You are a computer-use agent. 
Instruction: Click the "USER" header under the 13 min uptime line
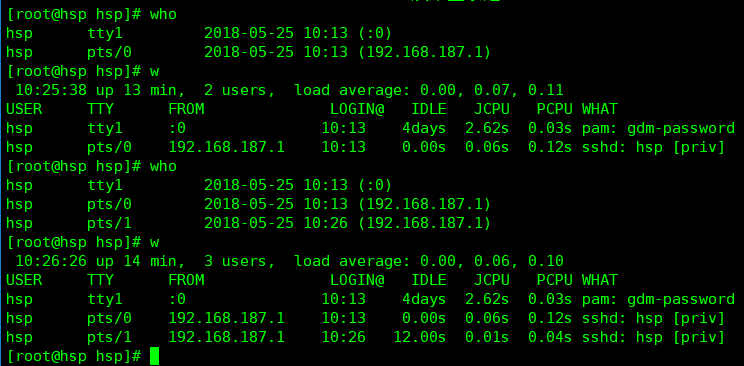(24, 109)
